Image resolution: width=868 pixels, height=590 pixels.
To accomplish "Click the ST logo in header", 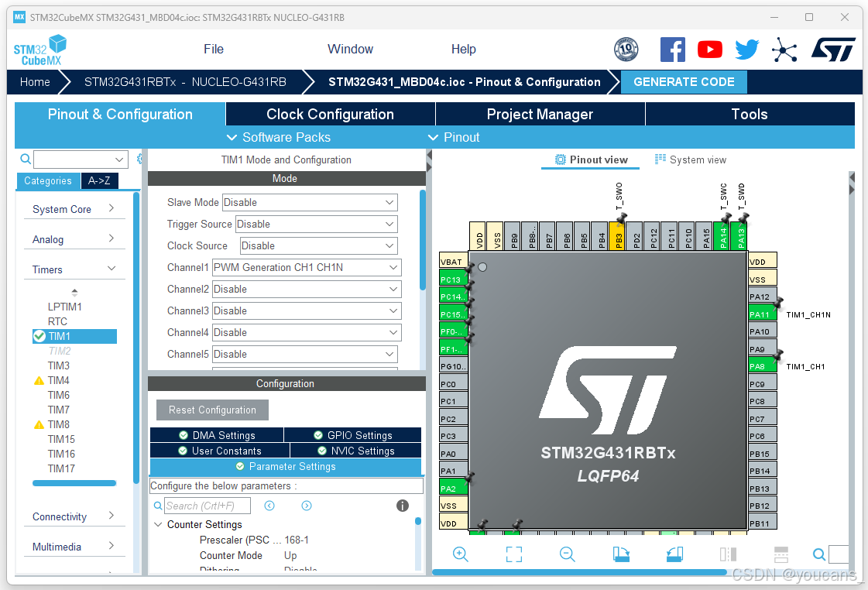I will pyautogui.click(x=833, y=50).
